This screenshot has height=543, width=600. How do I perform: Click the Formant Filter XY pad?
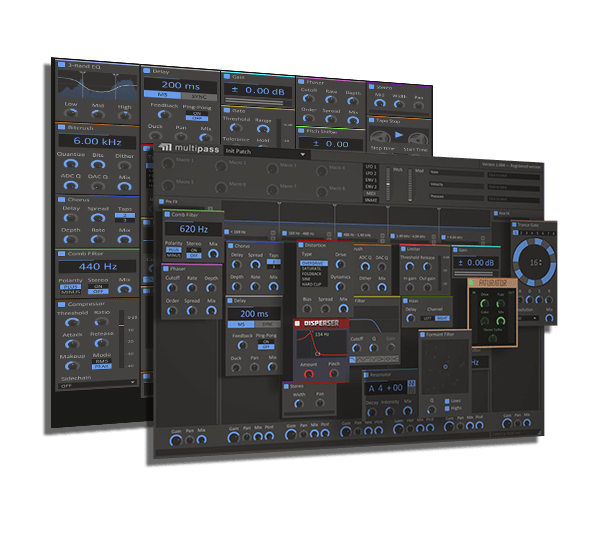click(x=445, y=367)
